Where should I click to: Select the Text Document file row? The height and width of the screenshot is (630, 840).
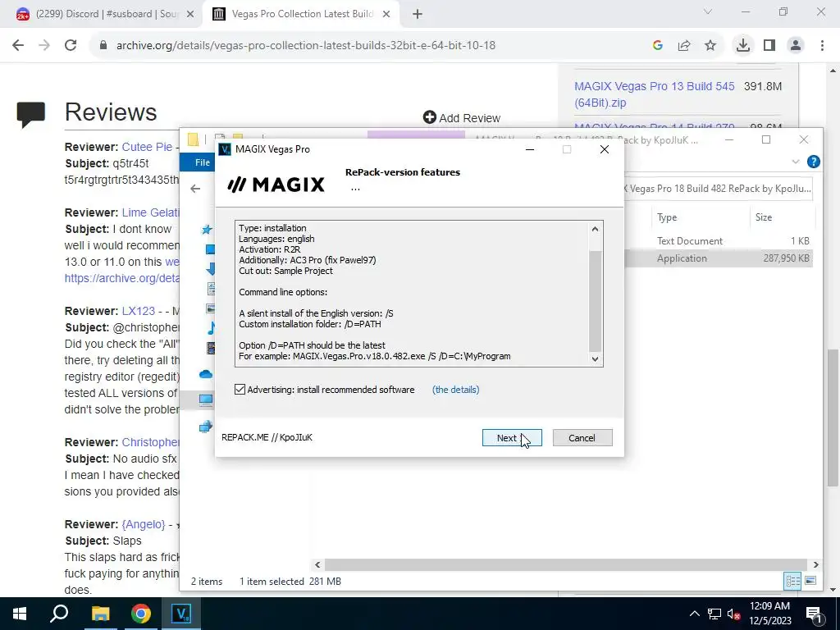pyautogui.click(x=719, y=241)
